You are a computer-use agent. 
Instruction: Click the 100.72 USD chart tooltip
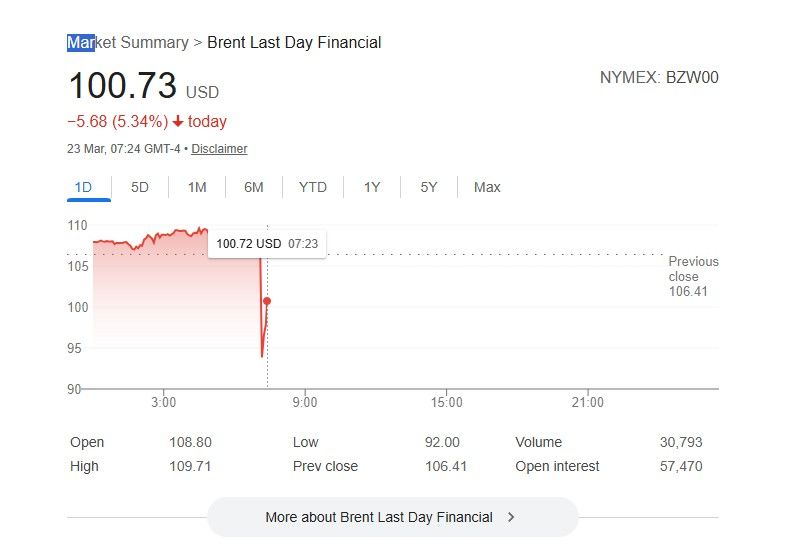click(267, 243)
